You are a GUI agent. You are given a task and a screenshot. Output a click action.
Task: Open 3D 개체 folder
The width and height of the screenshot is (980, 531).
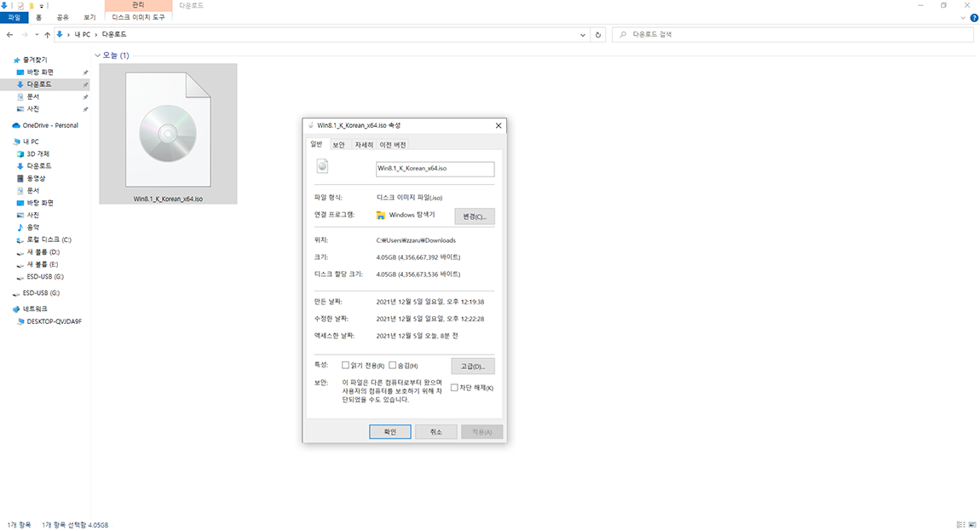click(37, 154)
